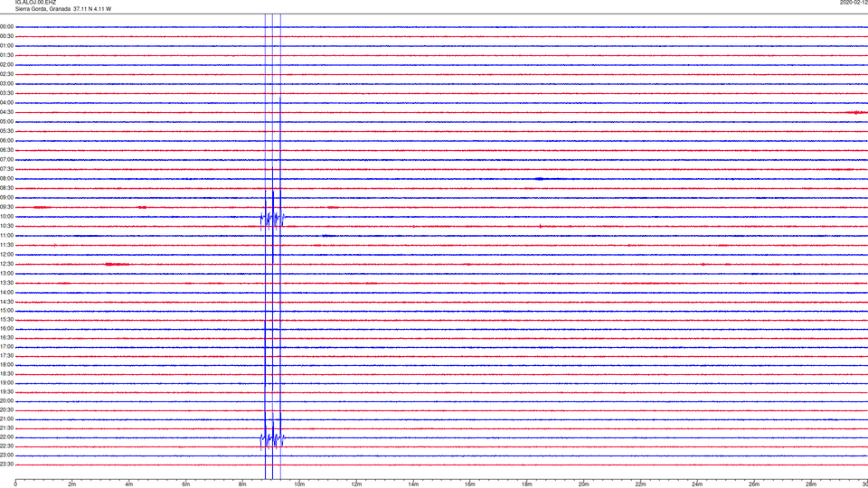Select the 20:00 trace label
This screenshot has height=488, width=868.
(6, 400)
